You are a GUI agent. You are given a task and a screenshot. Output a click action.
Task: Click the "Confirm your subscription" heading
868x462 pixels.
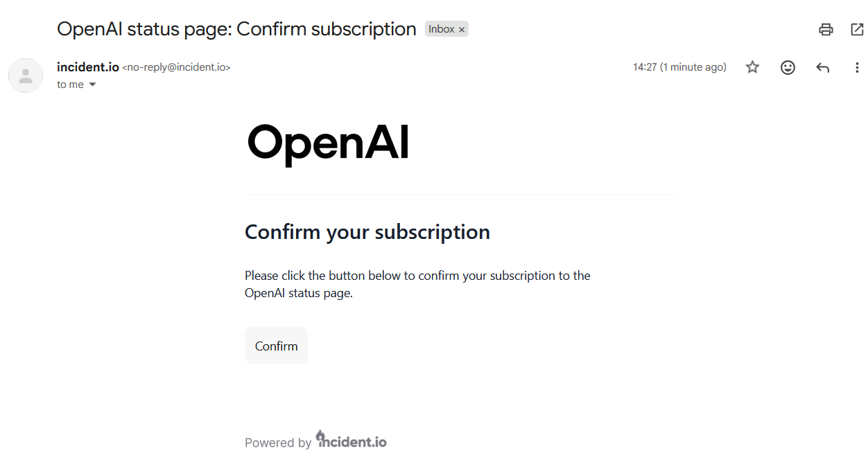point(367,232)
